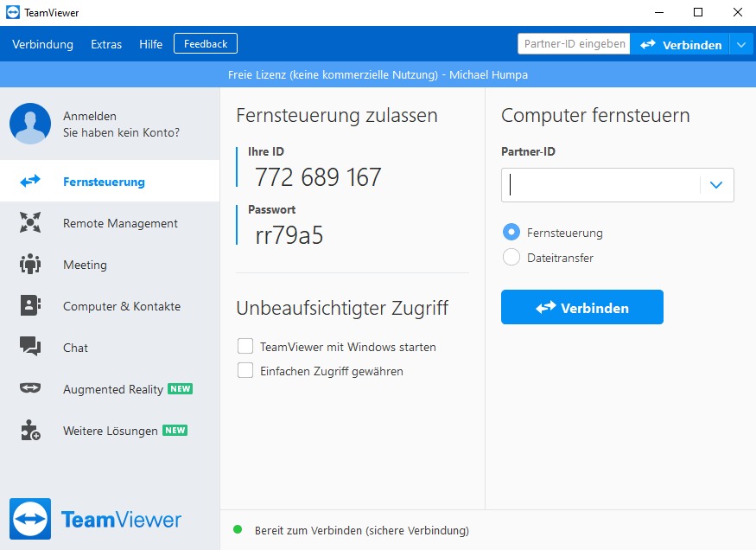Viewport: 756px width, 550px height.
Task: Click the Ihre ID label
Action: [265, 151]
